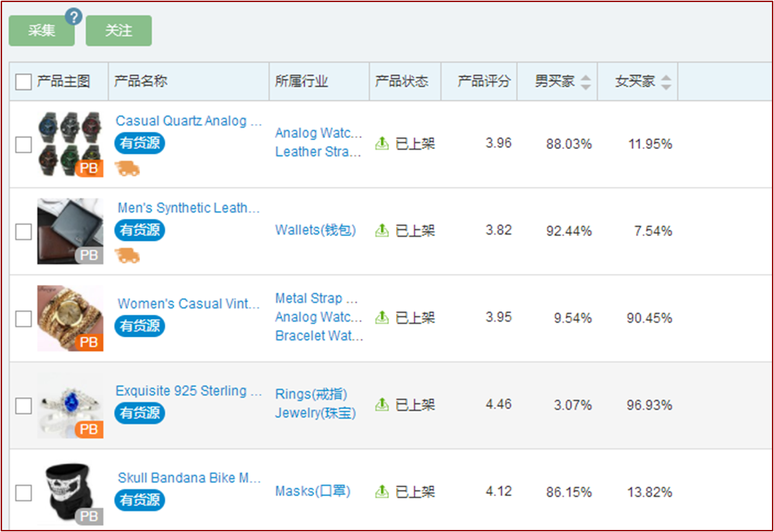Open the Wallets(钱包) category link
The width and height of the screenshot is (774, 532).
315,230
